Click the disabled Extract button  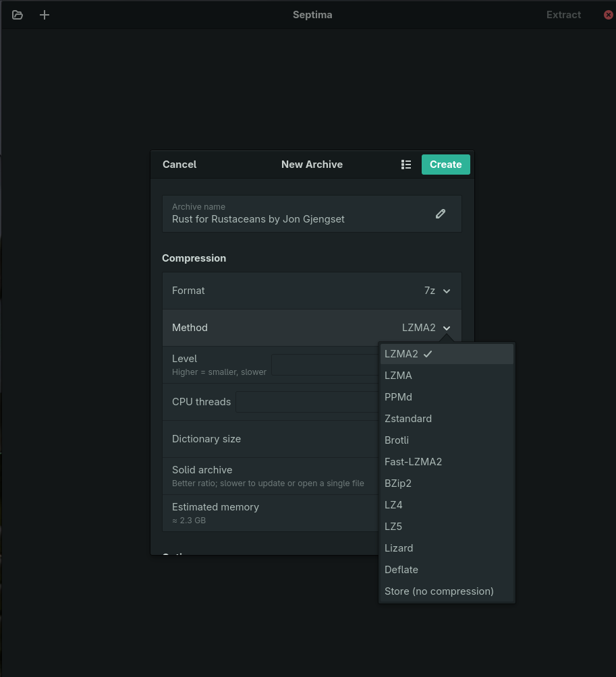[x=563, y=15]
